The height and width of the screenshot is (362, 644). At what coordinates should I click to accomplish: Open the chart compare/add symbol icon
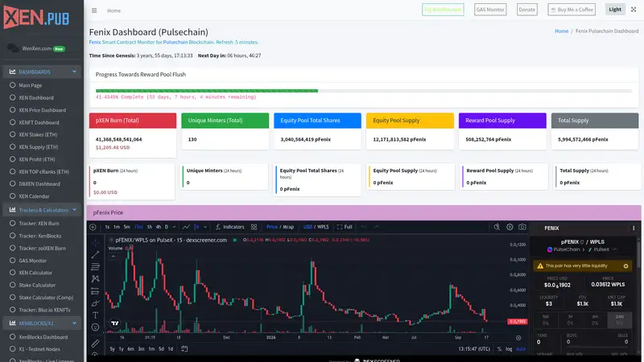pyautogui.click(x=93, y=227)
